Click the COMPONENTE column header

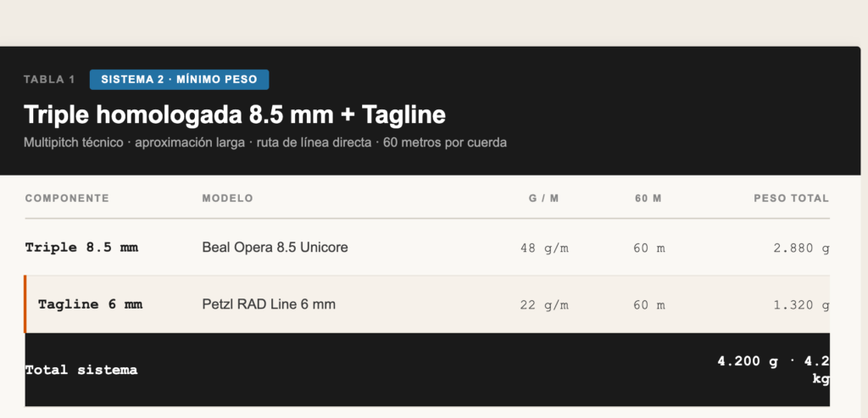(67, 198)
